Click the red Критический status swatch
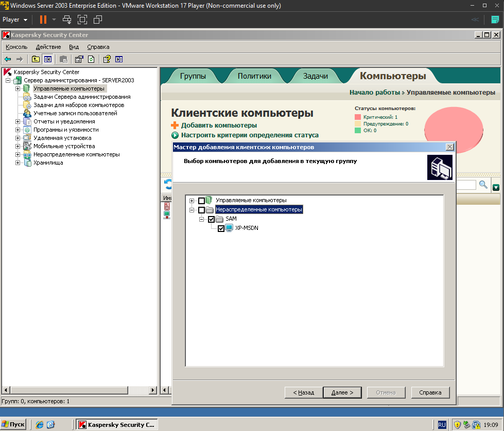The height and width of the screenshot is (431, 504). tap(358, 117)
